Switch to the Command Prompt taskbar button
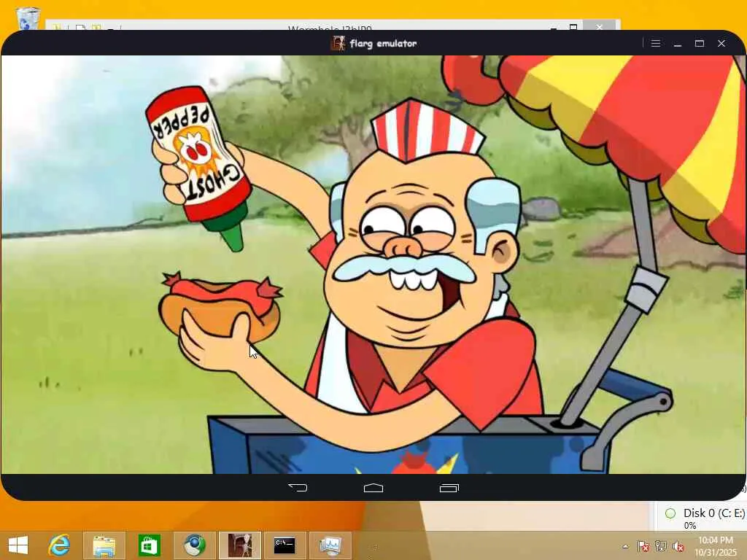The width and height of the screenshot is (747, 560). (285, 545)
